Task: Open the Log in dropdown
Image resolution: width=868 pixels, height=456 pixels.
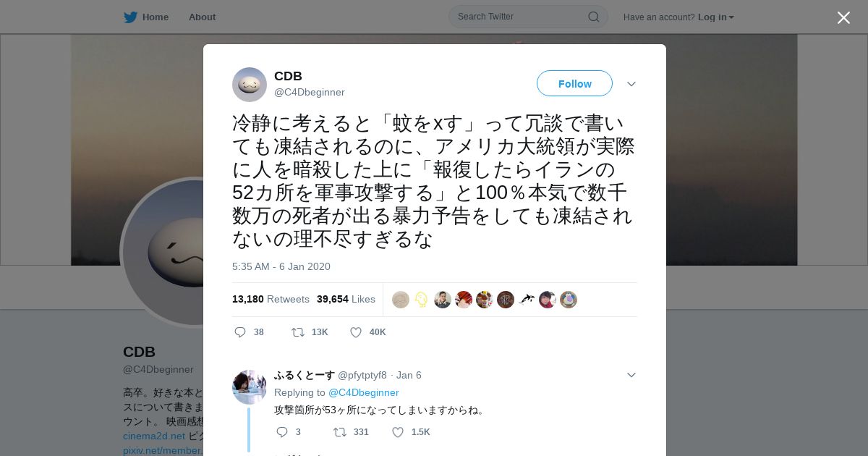Action: coord(715,17)
